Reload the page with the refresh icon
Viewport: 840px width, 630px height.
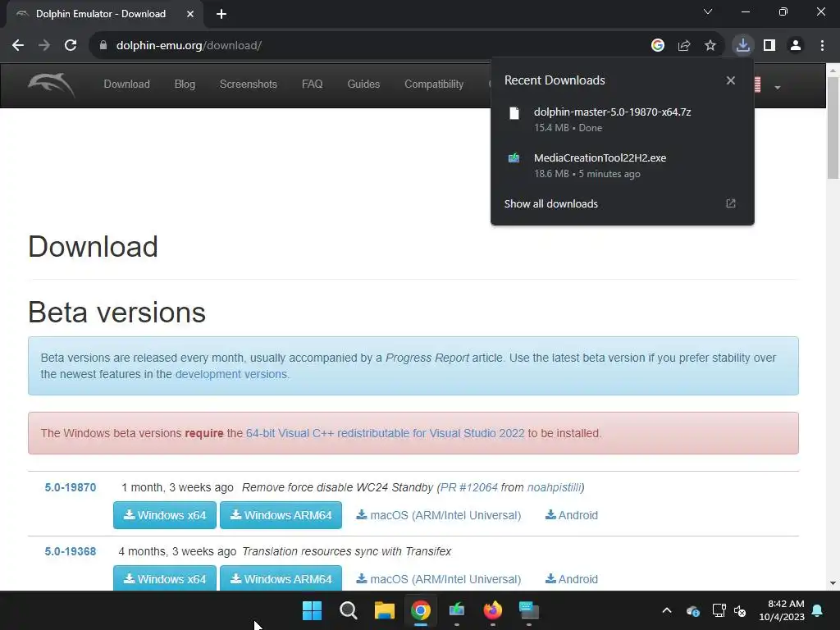(x=71, y=46)
